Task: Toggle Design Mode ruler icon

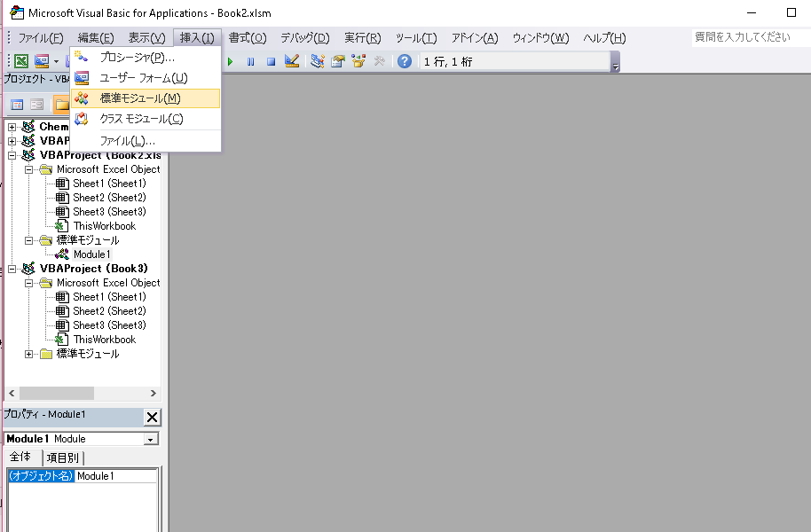Action: pos(292,61)
